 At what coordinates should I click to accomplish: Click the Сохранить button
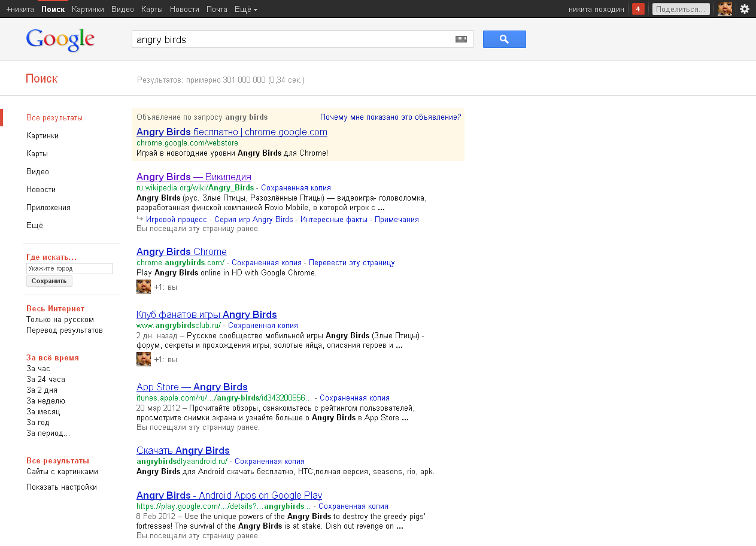(x=49, y=281)
